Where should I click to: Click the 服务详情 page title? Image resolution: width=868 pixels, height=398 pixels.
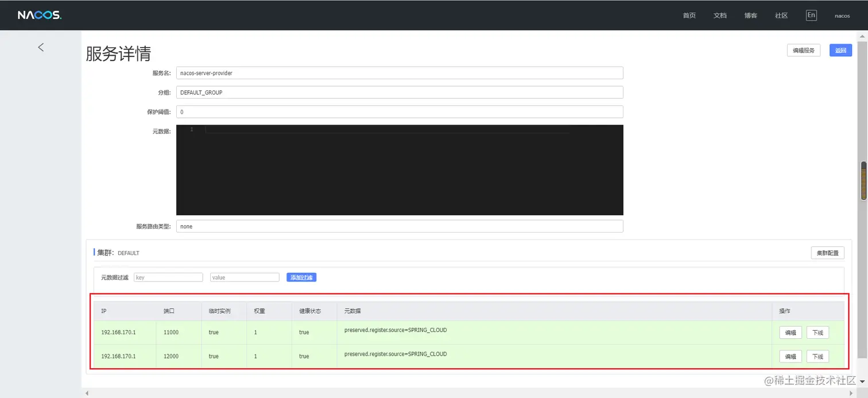coord(118,53)
